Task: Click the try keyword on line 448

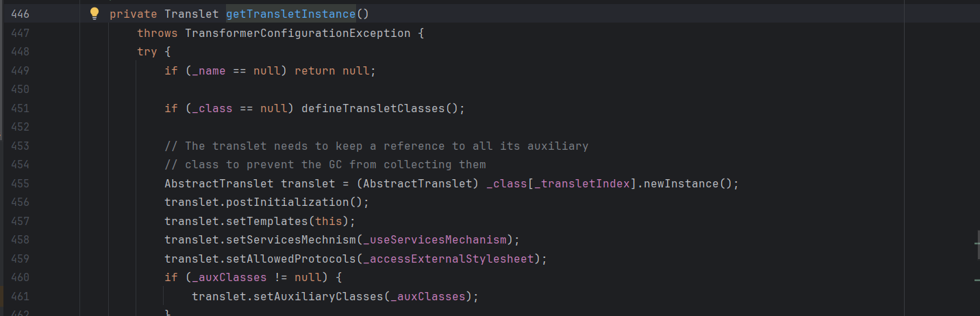Action: (x=147, y=52)
